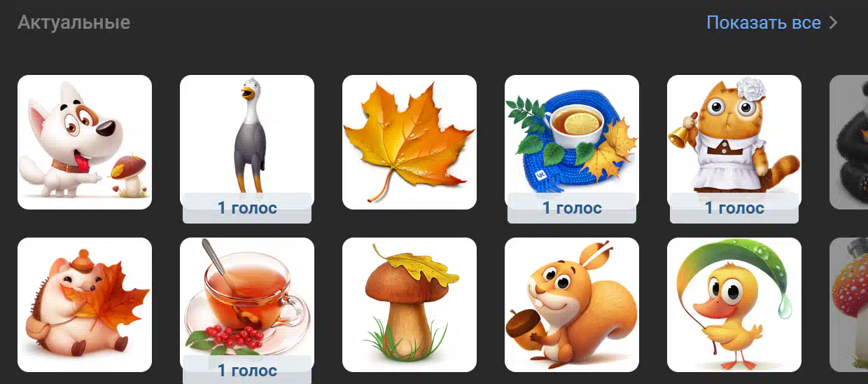Image resolution: width=868 pixels, height=384 pixels.
Task: Select the hedgehog holding maple leaf gift
Action: 85,305
